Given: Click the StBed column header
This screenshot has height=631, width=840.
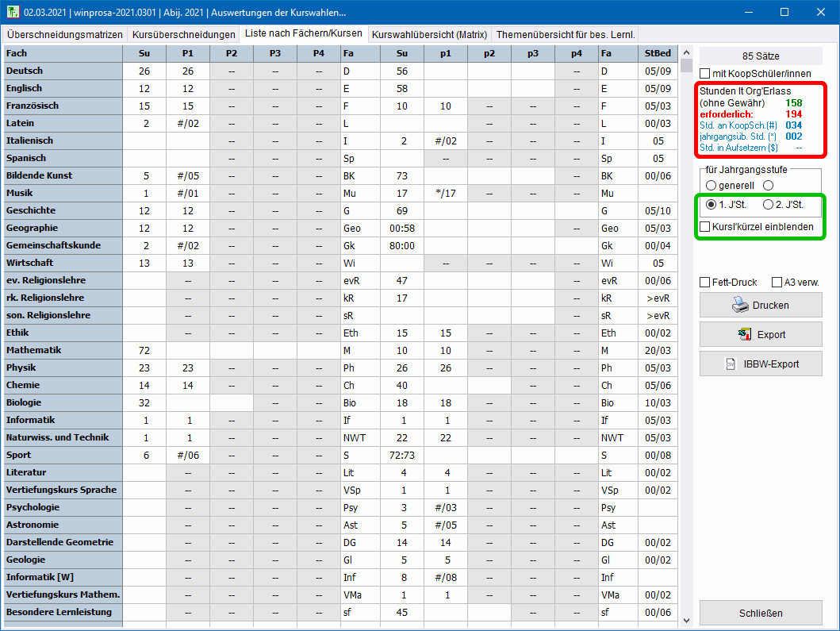Looking at the screenshot, I should coord(658,53).
